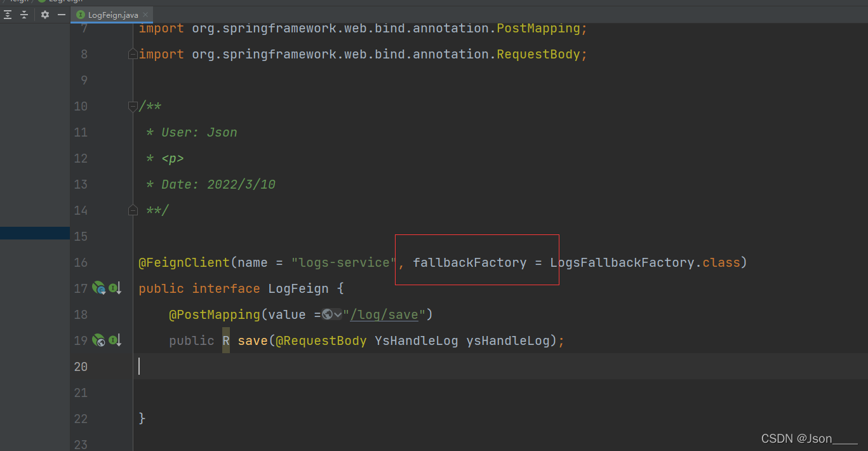
Task: Click the YsHandleLog parameter type
Action: (x=417, y=340)
